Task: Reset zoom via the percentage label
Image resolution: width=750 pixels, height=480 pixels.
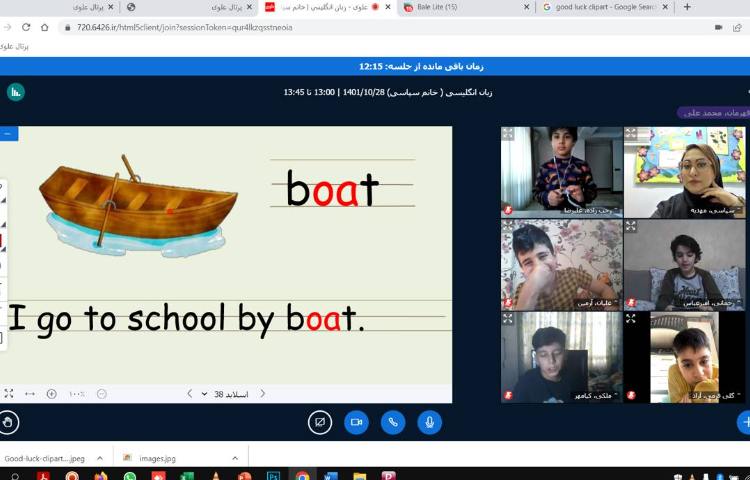Action: point(77,394)
